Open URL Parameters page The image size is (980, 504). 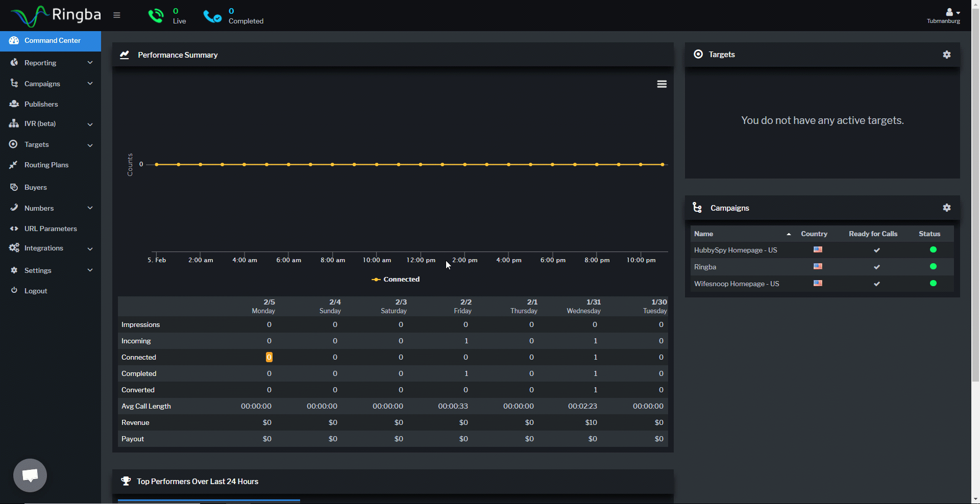pos(51,229)
